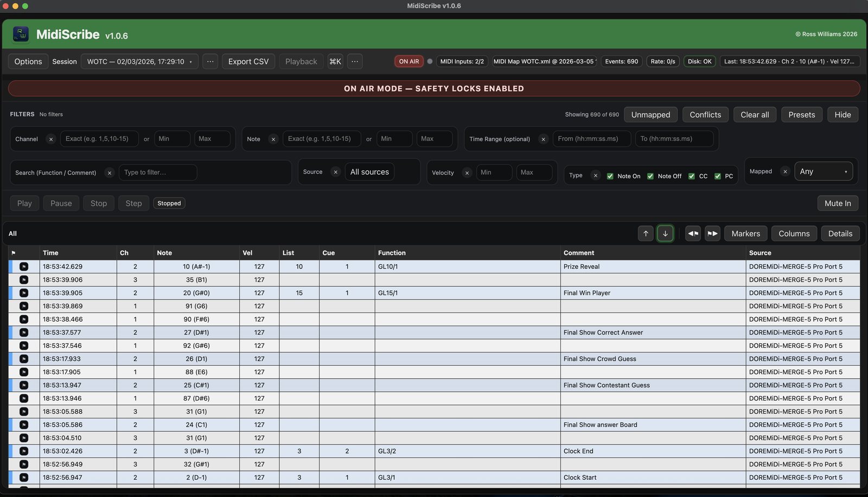Click Clear all filters
Screen dimensions: 868x497
755,114
